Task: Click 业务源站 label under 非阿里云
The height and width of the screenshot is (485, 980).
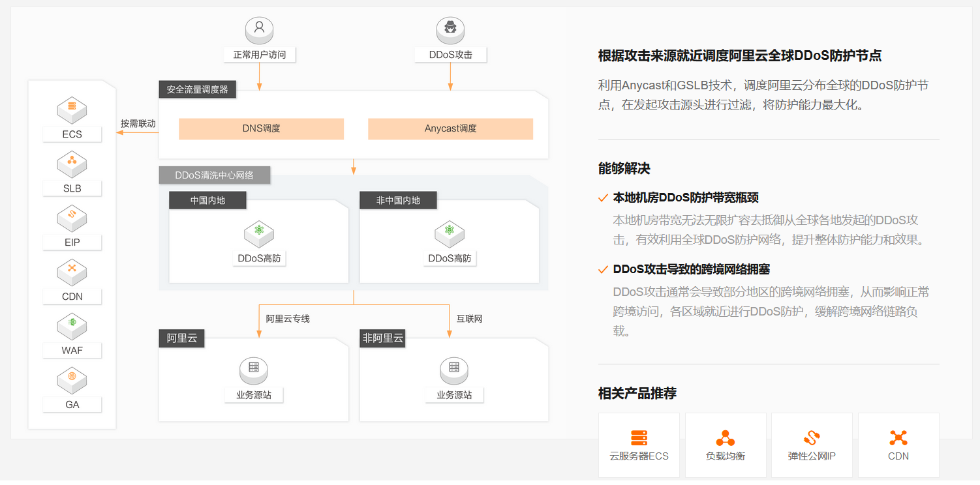Action: (454, 394)
